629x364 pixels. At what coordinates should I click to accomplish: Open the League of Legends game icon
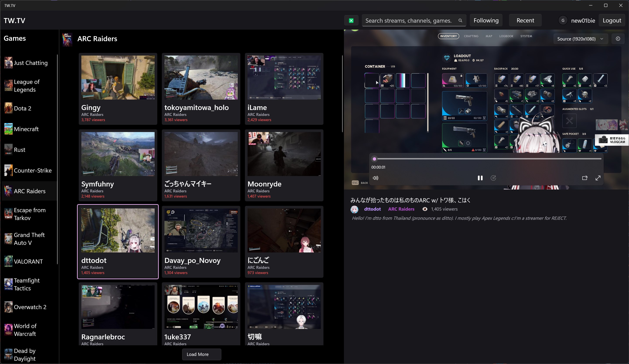8,86
